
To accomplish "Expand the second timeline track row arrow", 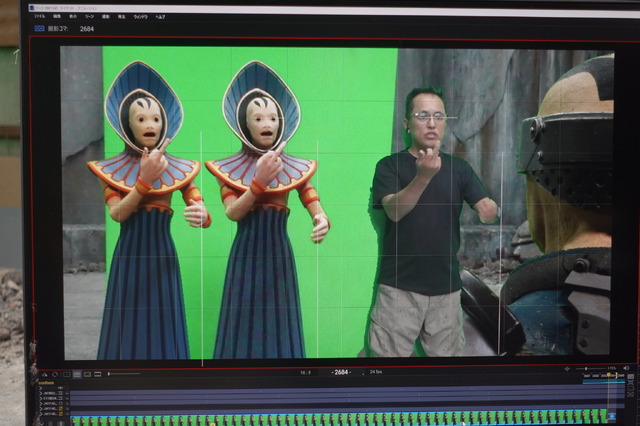I will pos(41,396).
